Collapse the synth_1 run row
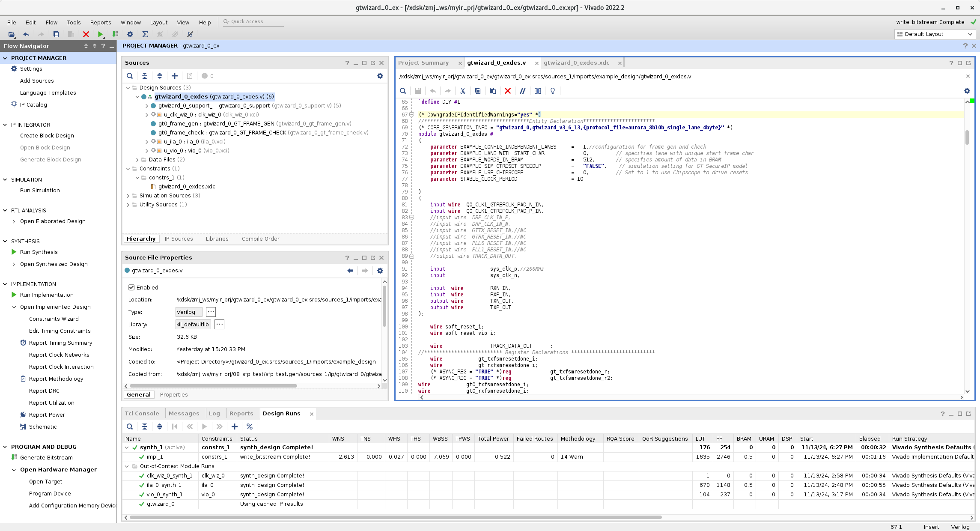 (127, 447)
